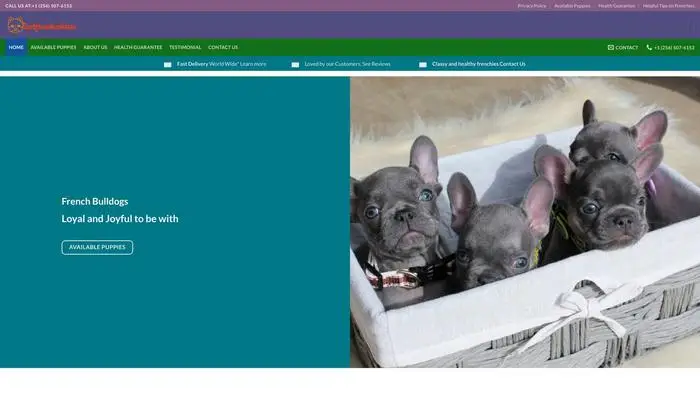The height and width of the screenshot is (394, 700).
Task: Go to the HOME menu item
Action: (x=16, y=47)
